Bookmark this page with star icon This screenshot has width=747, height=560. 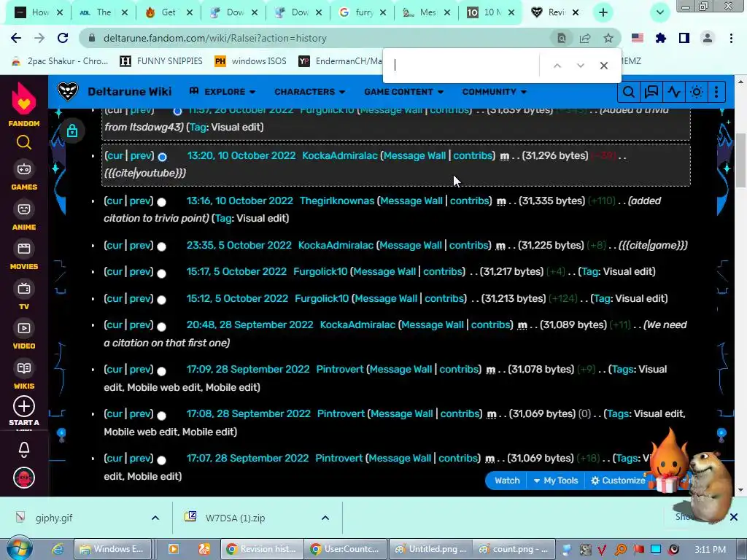(608, 38)
